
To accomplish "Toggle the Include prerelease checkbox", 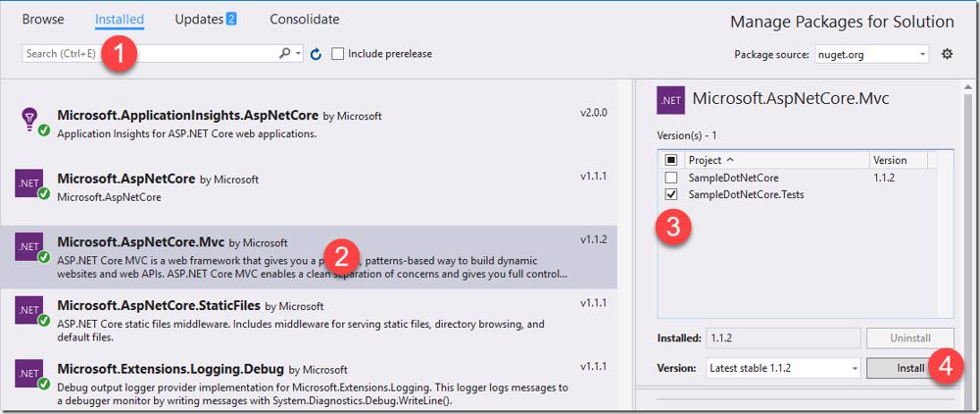I will pos(337,54).
